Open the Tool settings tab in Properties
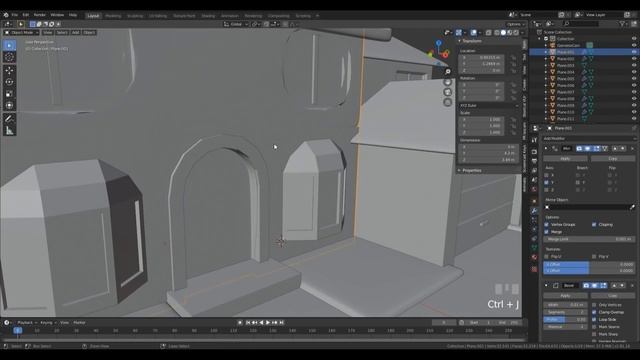 (x=534, y=140)
